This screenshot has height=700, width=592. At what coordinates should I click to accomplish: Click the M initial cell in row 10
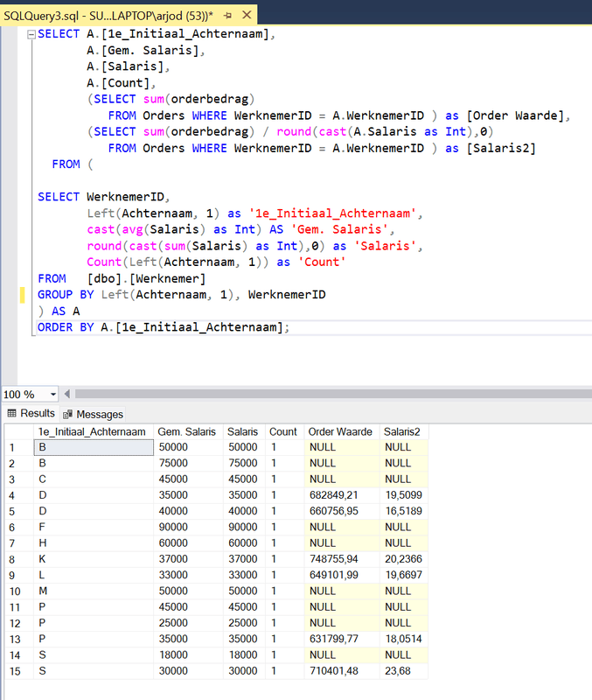click(94, 591)
